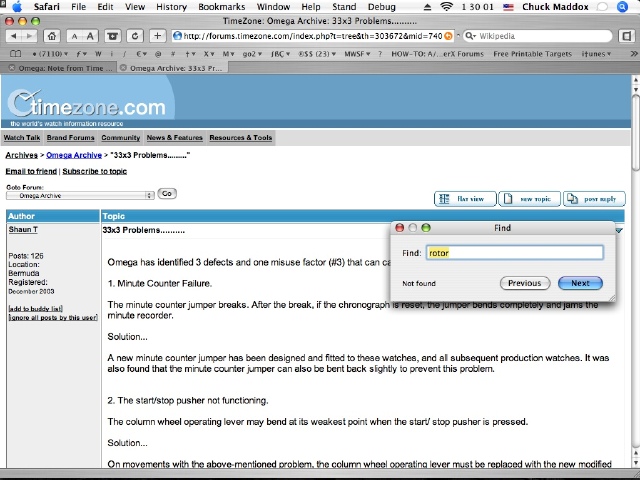Expand the '®$$ (23)' bookmarks folder

[317, 54]
